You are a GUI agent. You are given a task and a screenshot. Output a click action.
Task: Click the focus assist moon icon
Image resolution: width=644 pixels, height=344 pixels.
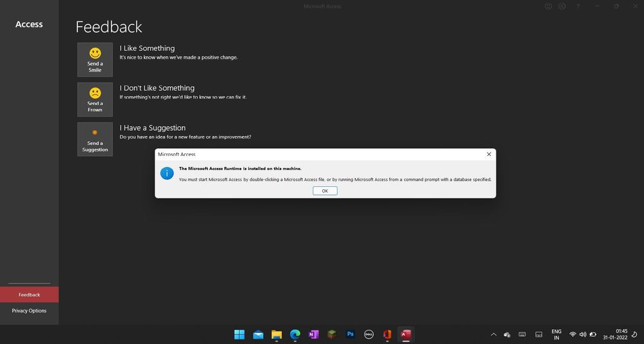(635, 334)
